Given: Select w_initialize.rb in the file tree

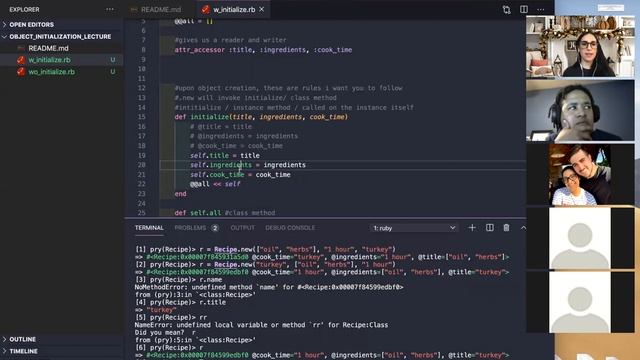Looking at the screenshot, I should (x=49, y=60).
